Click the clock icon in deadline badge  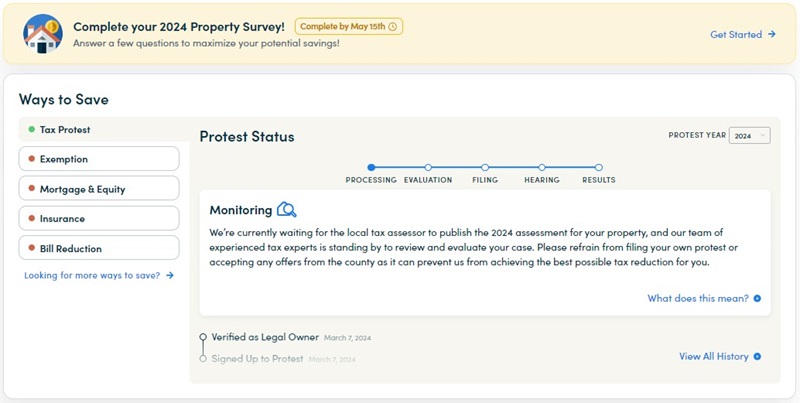pyautogui.click(x=392, y=26)
